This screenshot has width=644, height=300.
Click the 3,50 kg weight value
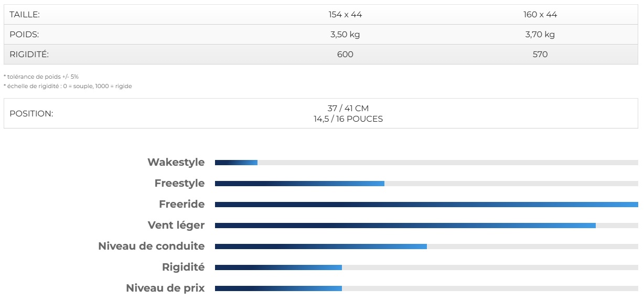tap(345, 35)
